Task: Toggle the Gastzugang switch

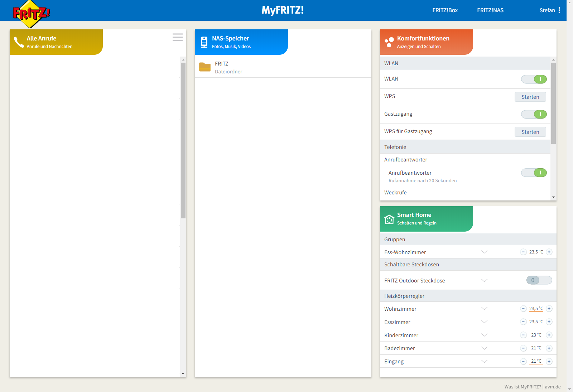Action: [x=534, y=114]
